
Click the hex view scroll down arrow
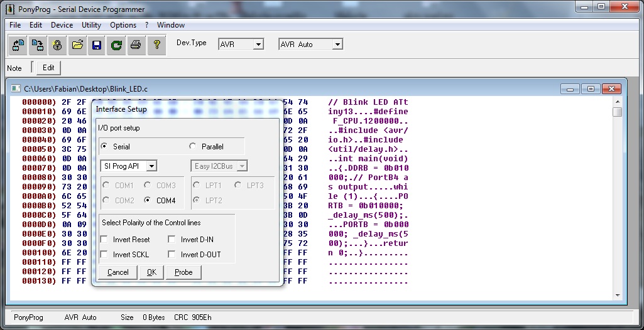pos(617,295)
